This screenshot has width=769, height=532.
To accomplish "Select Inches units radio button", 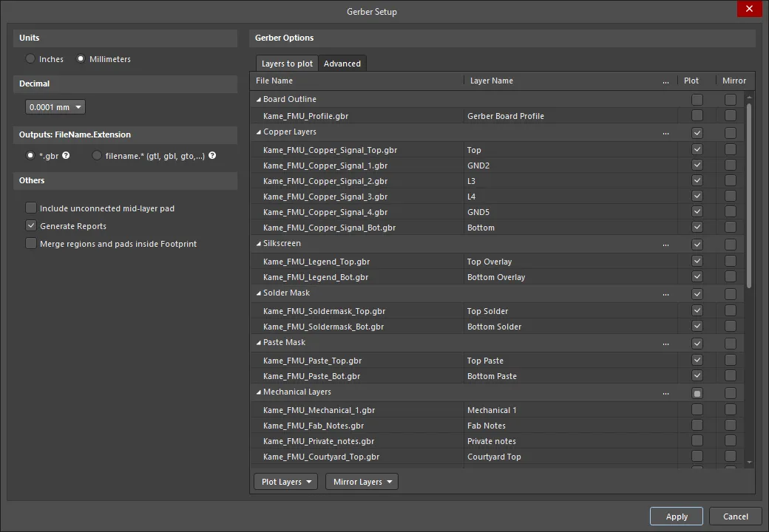I will pyautogui.click(x=30, y=59).
